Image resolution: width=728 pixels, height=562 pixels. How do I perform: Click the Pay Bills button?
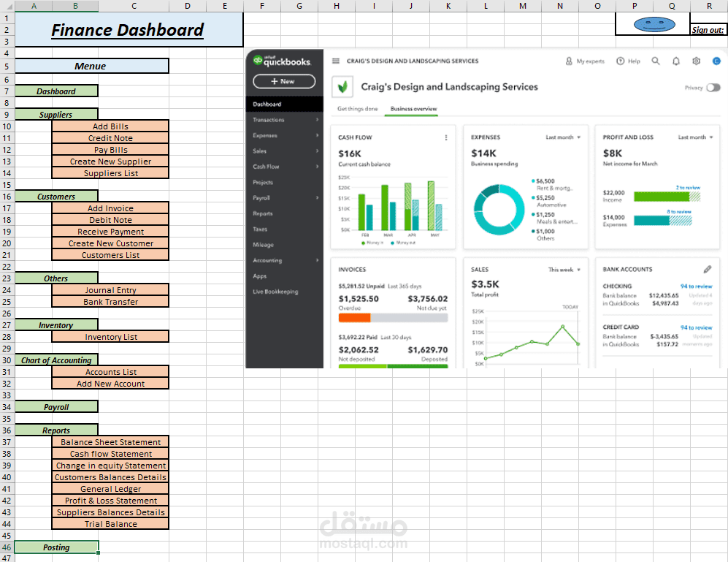tap(110, 150)
